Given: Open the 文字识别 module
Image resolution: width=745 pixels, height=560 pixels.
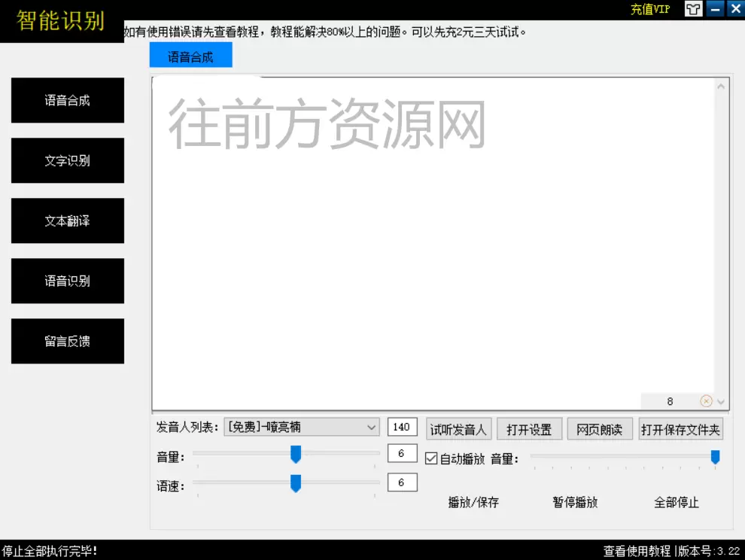Looking at the screenshot, I should tap(68, 160).
